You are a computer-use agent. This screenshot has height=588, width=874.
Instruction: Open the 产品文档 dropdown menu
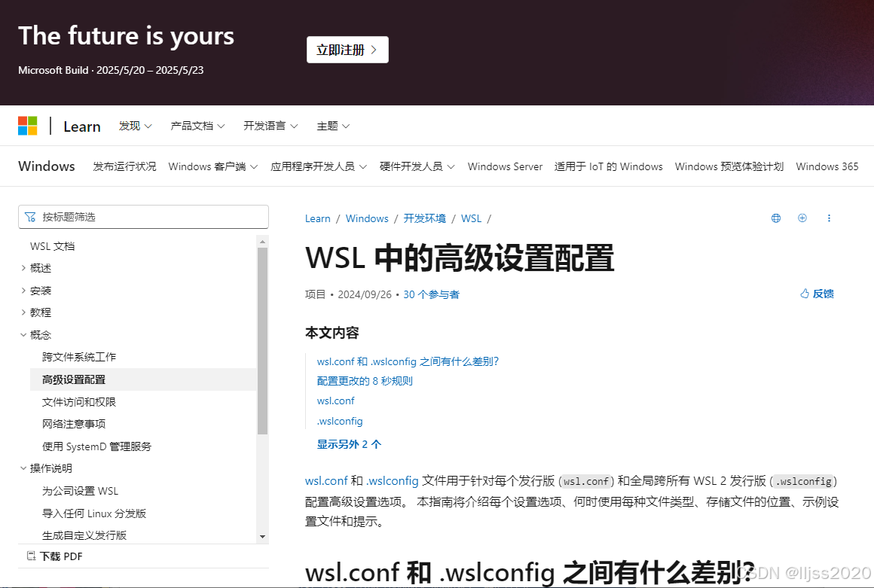tap(198, 126)
